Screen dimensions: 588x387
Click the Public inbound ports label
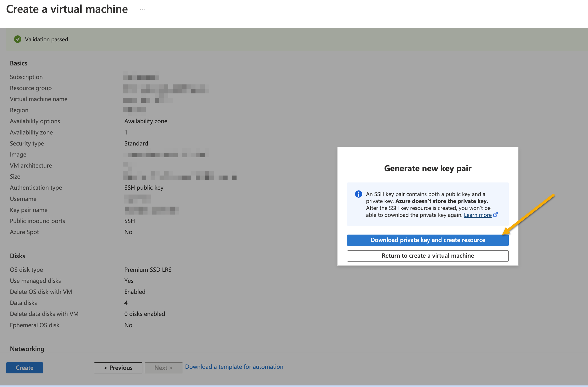coord(37,221)
